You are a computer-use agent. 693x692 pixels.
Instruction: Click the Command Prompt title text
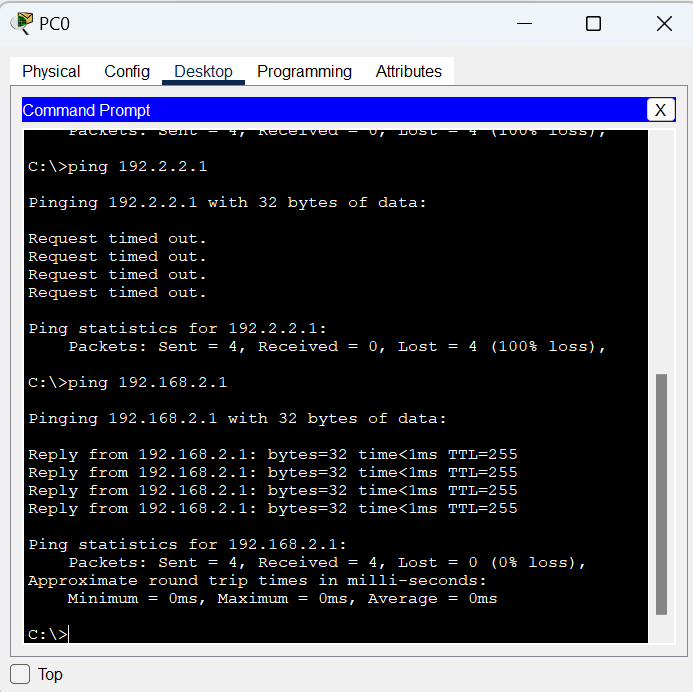click(87, 110)
